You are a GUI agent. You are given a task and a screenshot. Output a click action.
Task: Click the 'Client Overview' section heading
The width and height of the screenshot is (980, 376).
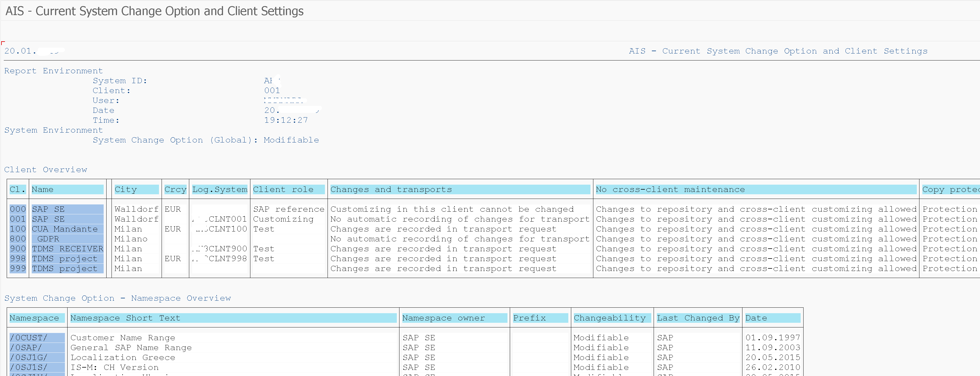pyautogui.click(x=46, y=170)
